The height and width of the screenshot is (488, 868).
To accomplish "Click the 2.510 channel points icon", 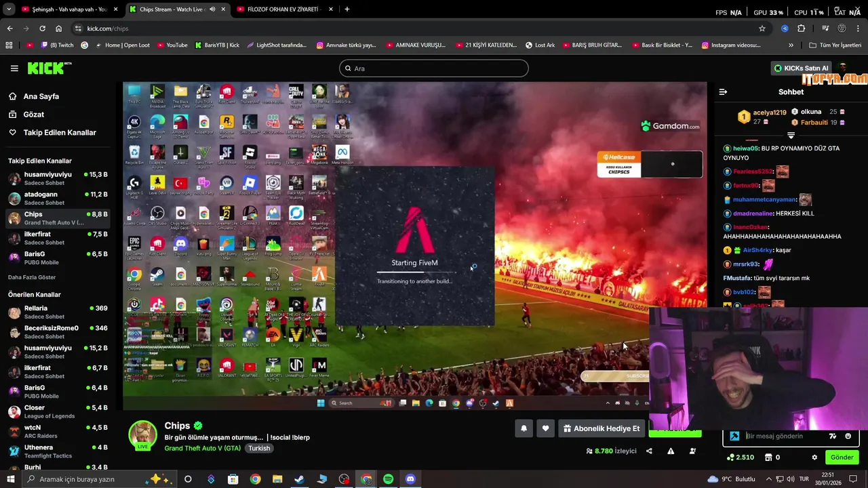I will pos(730,457).
